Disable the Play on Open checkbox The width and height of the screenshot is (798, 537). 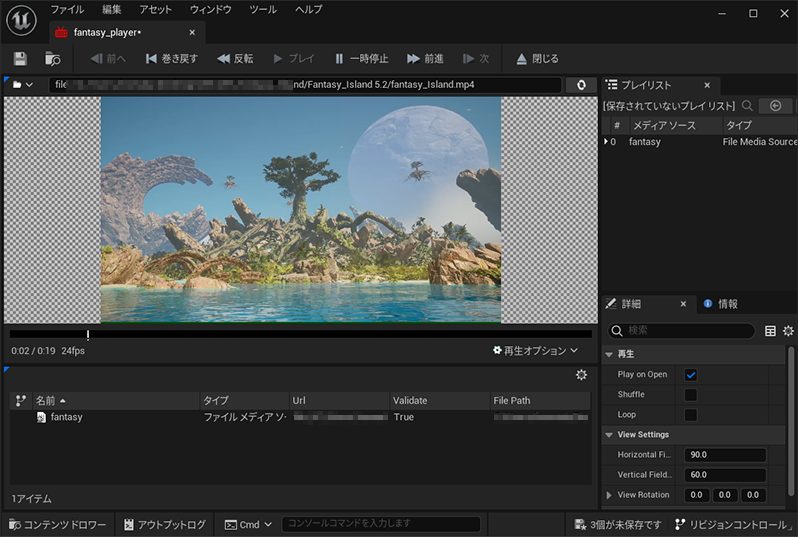pyautogui.click(x=690, y=375)
